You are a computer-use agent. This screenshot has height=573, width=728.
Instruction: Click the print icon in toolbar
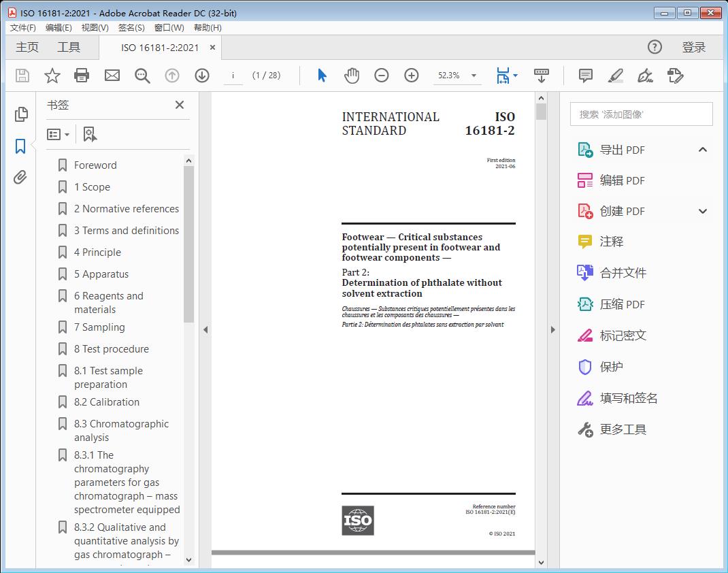pyautogui.click(x=82, y=76)
